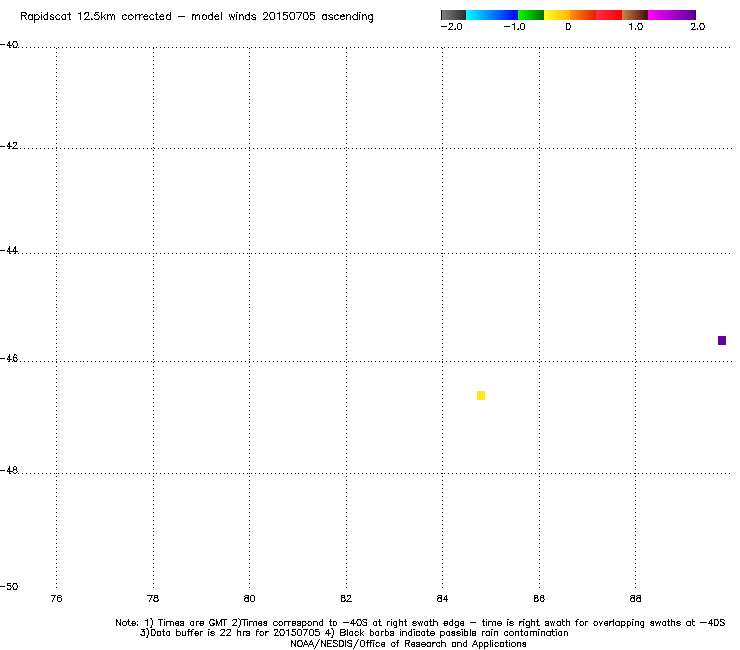Click the longitude label '76'

[56, 599]
